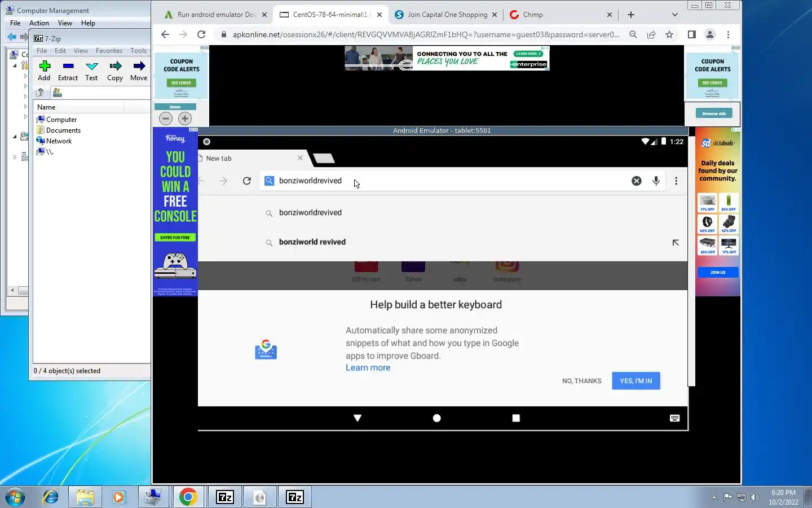Open Computer Management File menu

pyautogui.click(x=15, y=23)
